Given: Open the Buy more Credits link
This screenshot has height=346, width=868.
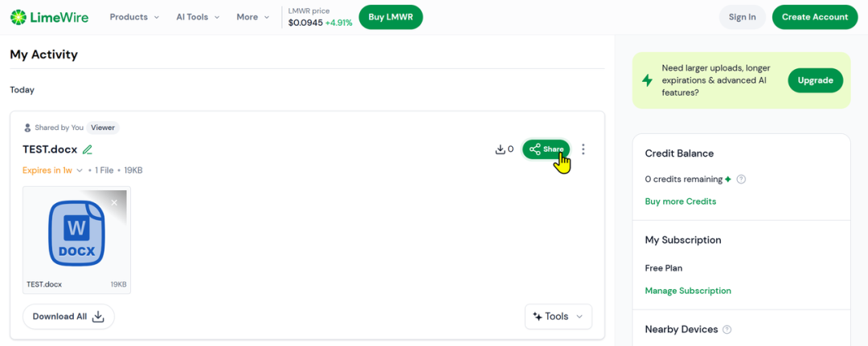Looking at the screenshot, I should coord(681,201).
